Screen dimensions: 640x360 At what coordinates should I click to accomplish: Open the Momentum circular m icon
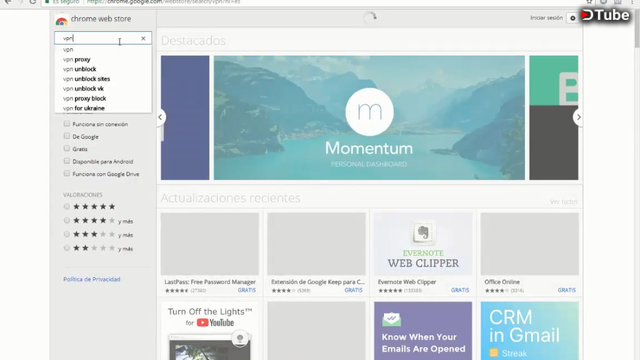pos(369,112)
